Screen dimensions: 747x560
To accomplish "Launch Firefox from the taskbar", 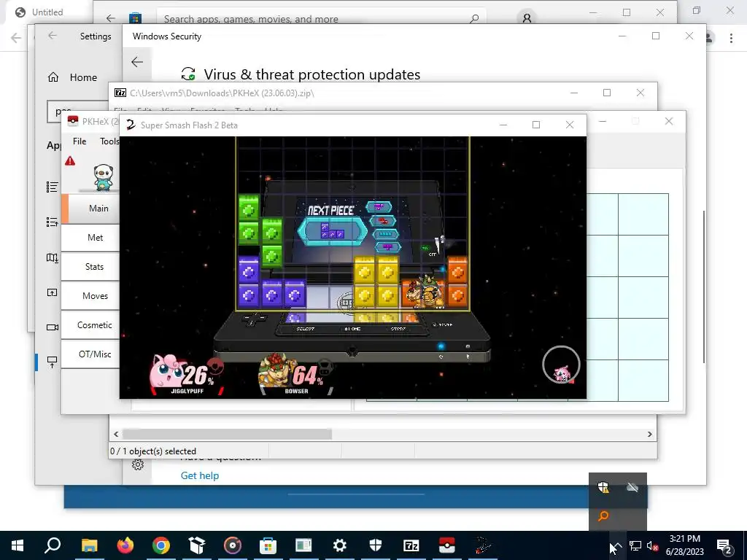I will click(x=125, y=545).
